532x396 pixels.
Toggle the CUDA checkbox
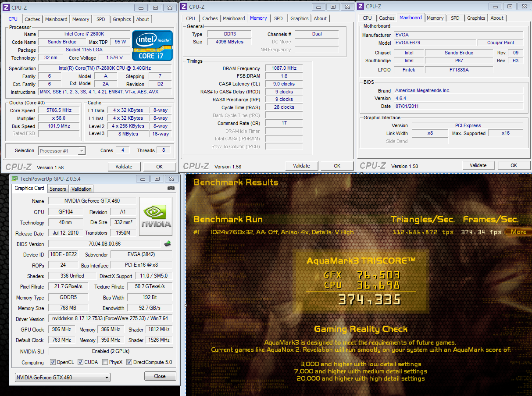(x=81, y=362)
